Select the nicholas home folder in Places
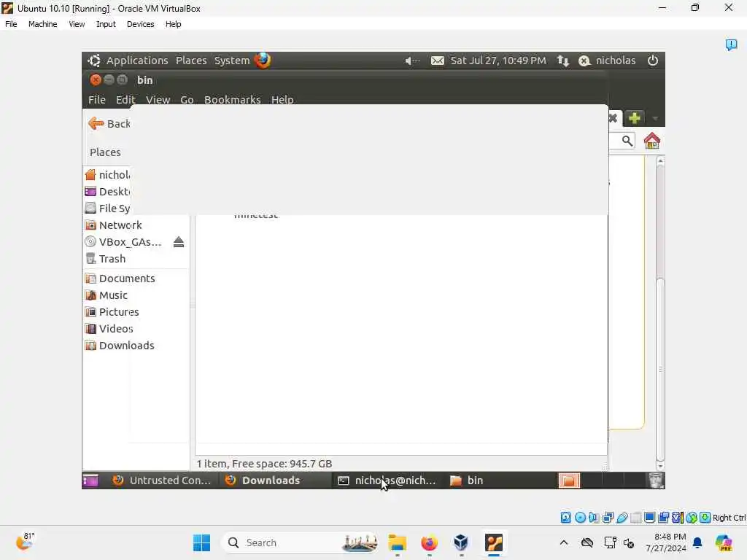Screen dimensions: 747x560 pyautogui.click(x=107, y=175)
